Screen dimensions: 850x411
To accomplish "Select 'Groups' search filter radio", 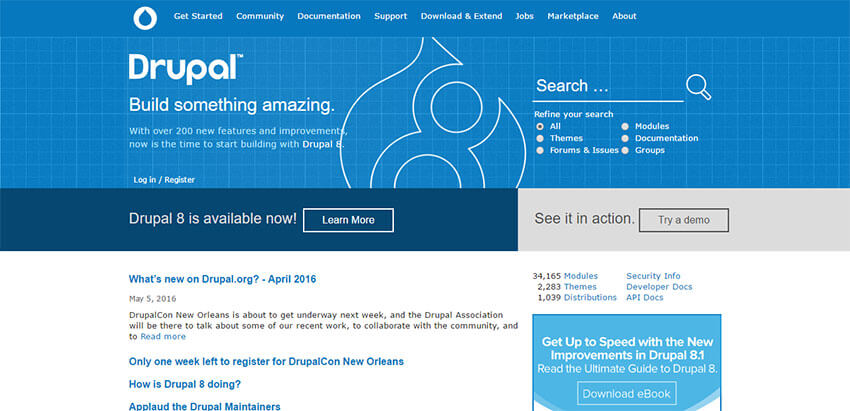I will click(626, 151).
